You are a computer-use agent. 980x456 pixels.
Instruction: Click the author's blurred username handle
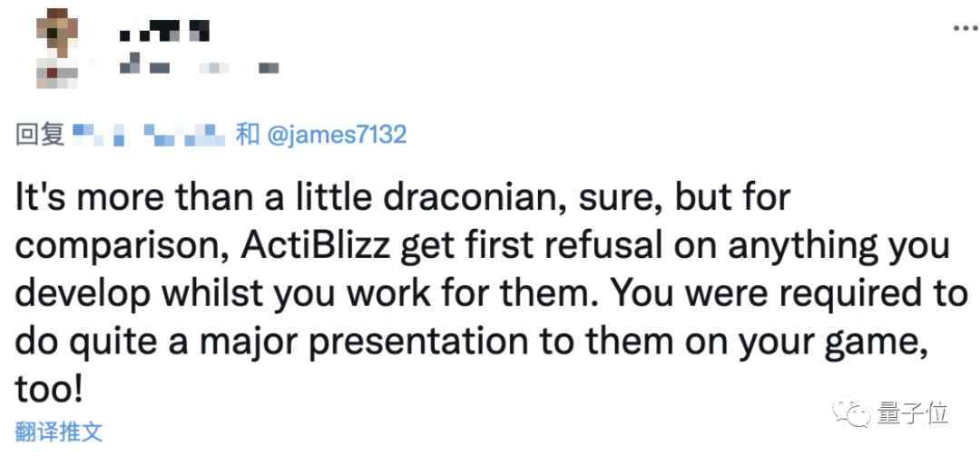[200, 66]
